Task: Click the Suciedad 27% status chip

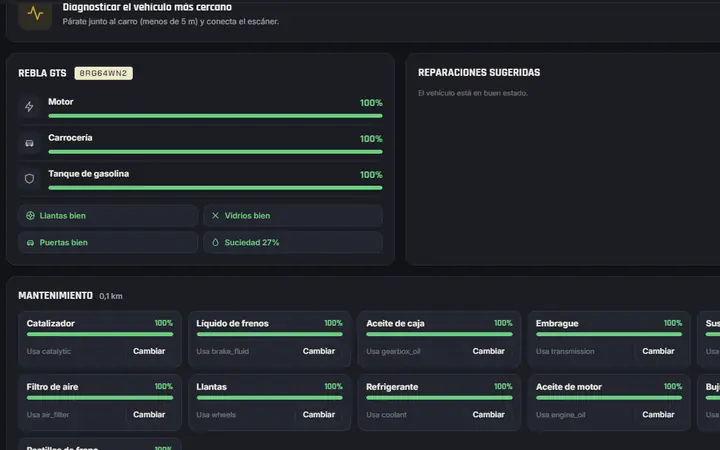Action: point(293,242)
